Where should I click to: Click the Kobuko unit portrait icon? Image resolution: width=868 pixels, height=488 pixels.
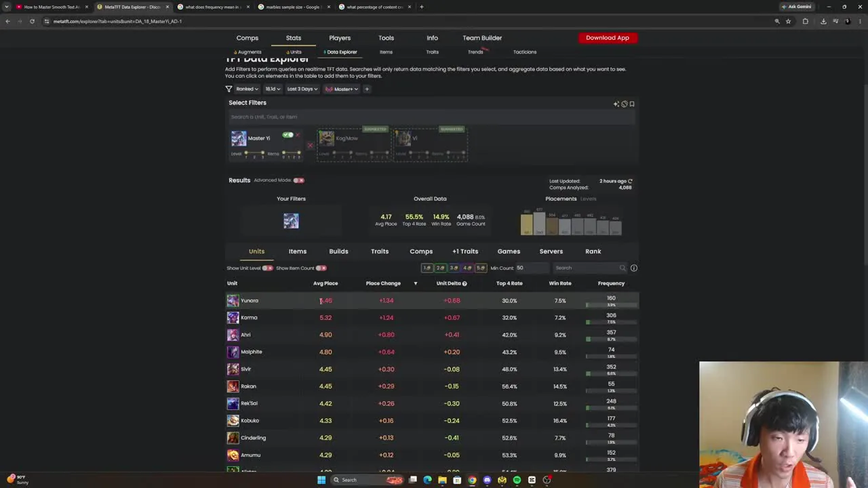233,420
